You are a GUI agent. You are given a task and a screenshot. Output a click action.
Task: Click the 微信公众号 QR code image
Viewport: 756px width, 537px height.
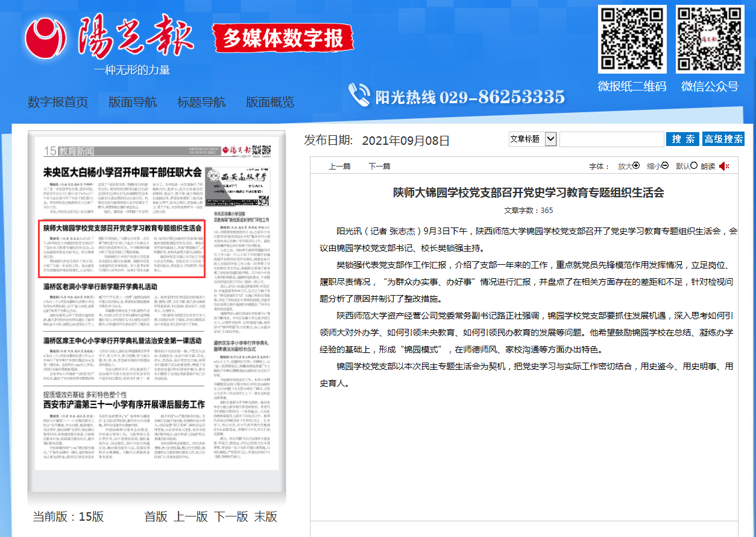click(710, 39)
